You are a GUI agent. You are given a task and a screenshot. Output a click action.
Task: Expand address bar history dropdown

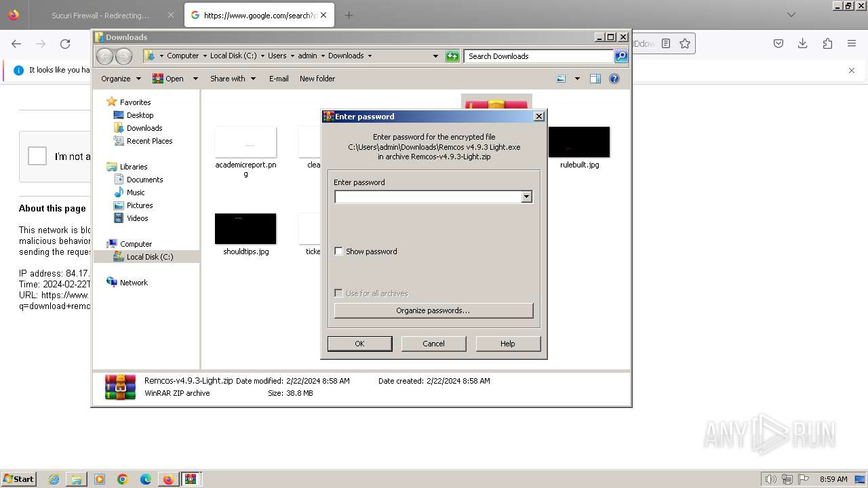click(435, 56)
